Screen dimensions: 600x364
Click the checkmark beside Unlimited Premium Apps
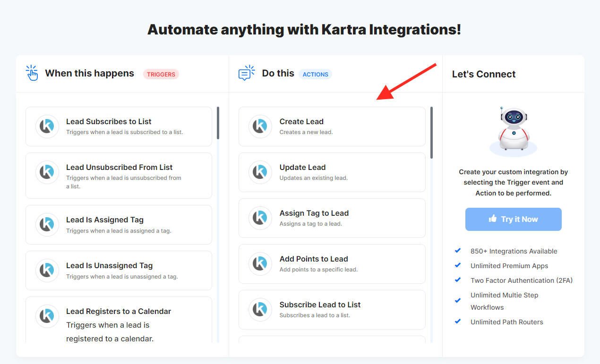457,265
